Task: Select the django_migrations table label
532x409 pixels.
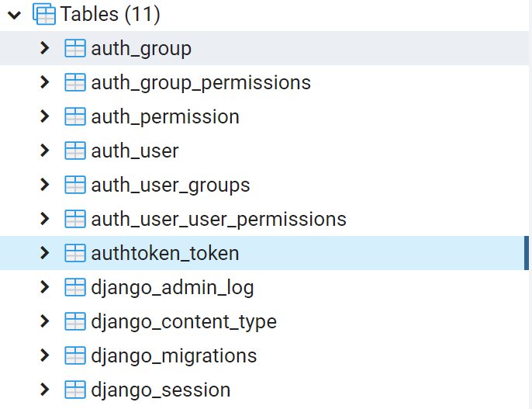Action: (174, 356)
